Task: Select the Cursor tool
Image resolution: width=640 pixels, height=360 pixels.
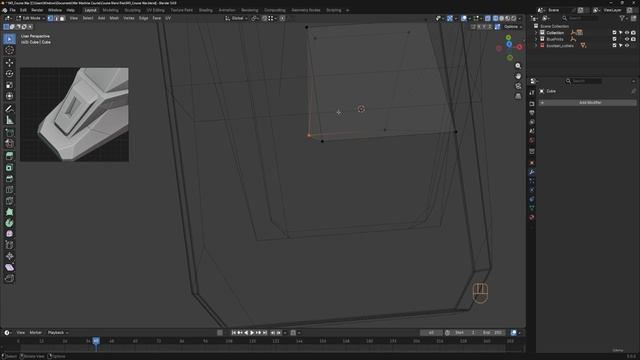Action: tap(9, 50)
